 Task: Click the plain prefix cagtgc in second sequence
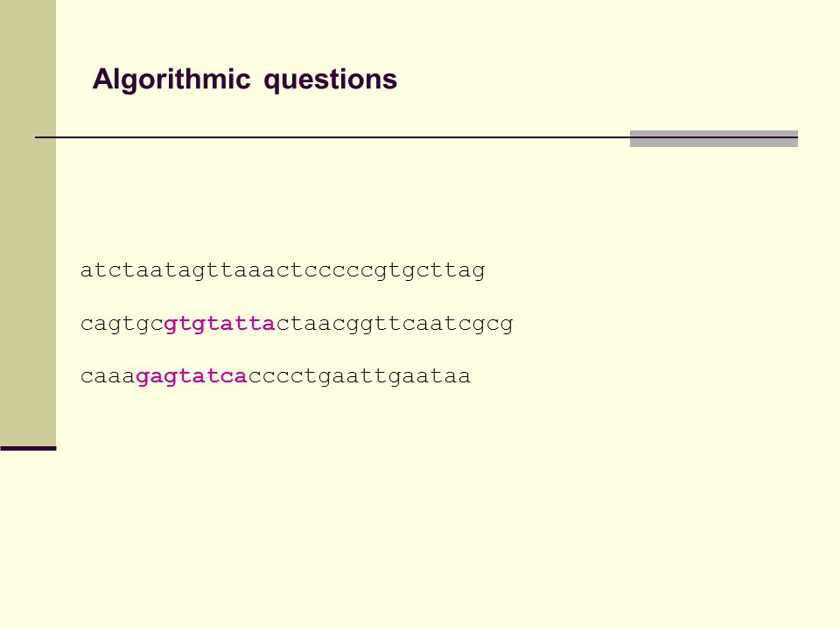pyautogui.click(x=122, y=324)
